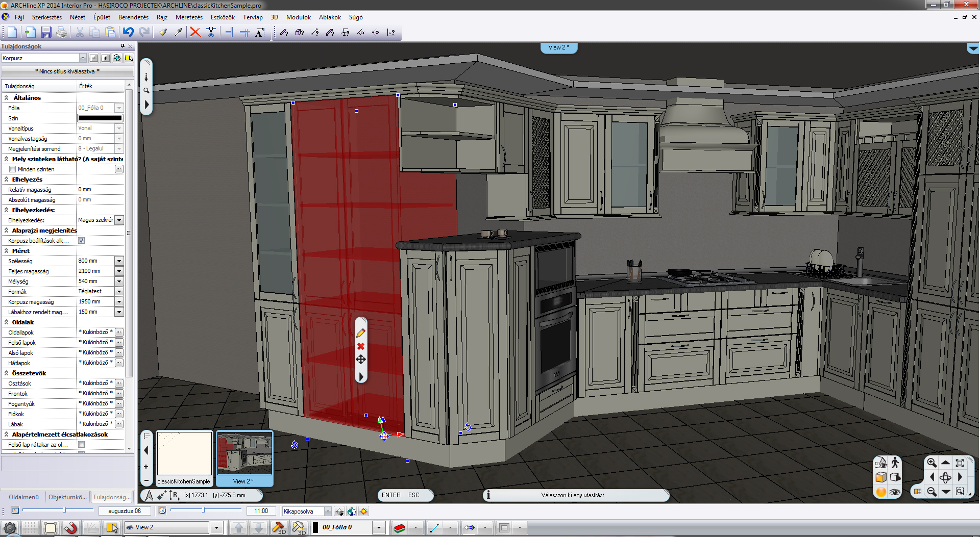Click the text tool icon in the toolbar
This screenshot has height=537, width=980.
point(260,33)
